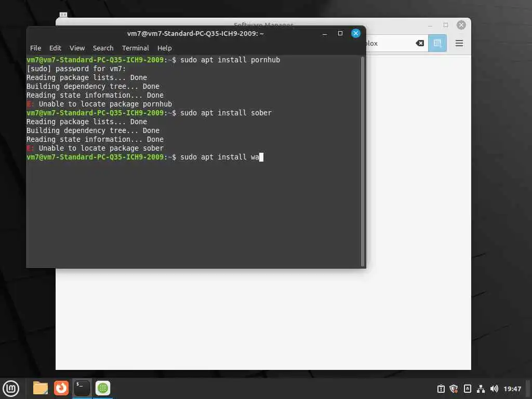
Task: Open the Linux Mint start menu
Action: click(x=11, y=388)
